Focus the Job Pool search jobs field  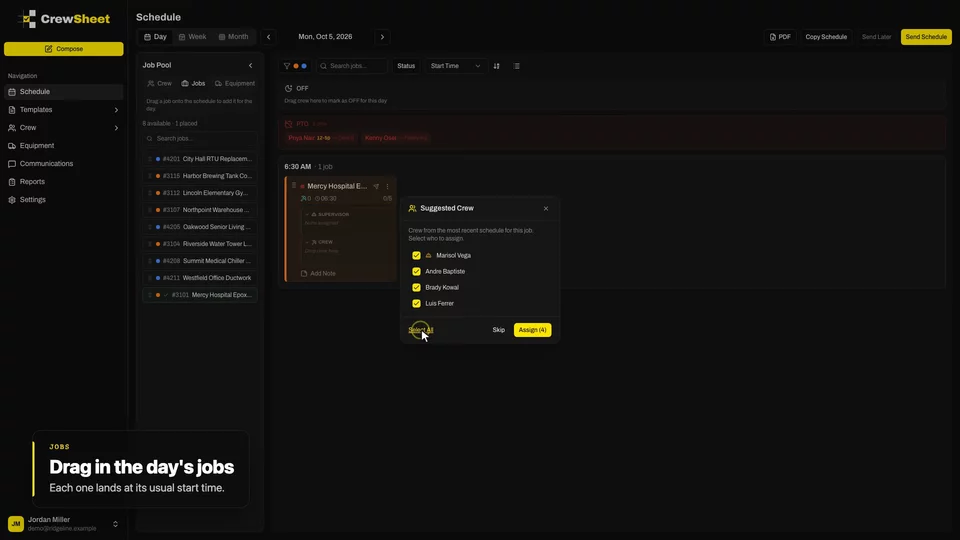200,138
